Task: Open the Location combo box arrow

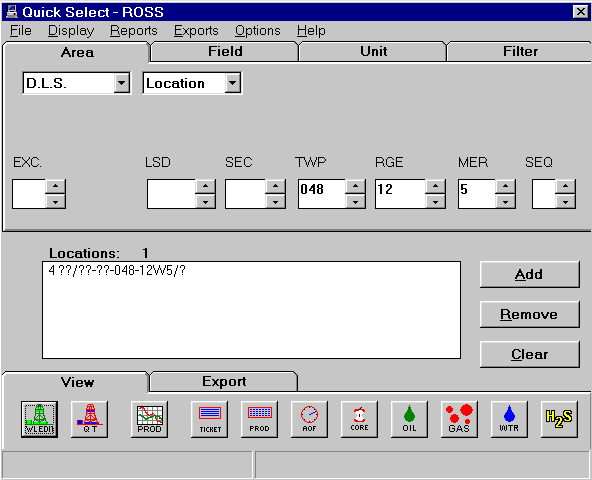Action: click(x=233, y=83)
